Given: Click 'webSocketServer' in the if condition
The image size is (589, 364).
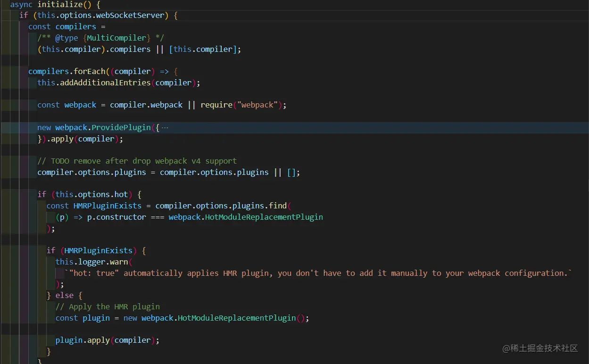Looking at the screenshot, I should [130, 16].
